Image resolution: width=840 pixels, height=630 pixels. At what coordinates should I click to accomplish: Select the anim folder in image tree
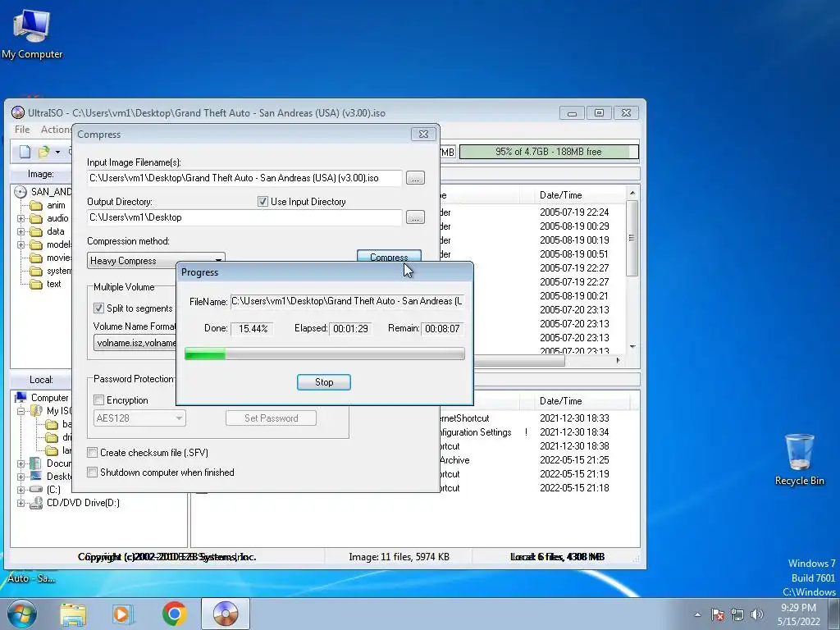point(56,205)
